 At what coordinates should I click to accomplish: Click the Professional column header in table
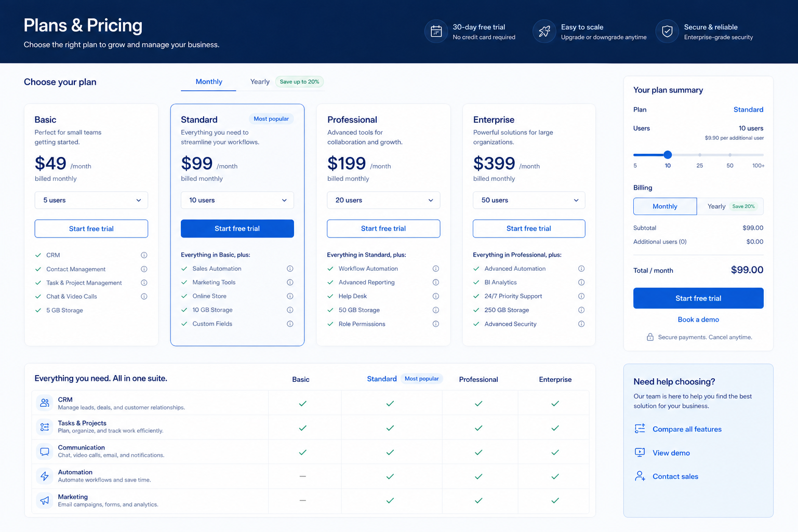(478, 379)
